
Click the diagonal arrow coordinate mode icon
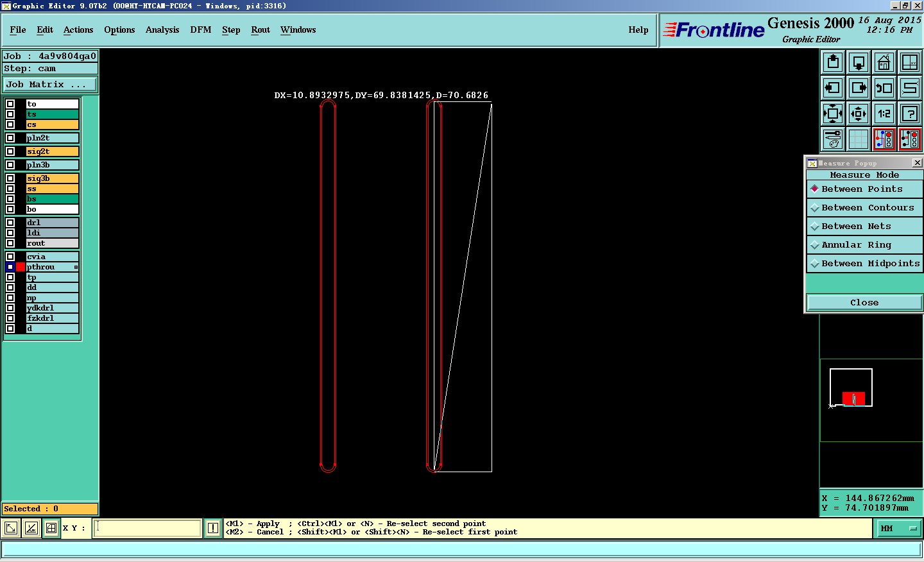coord(11,528)
